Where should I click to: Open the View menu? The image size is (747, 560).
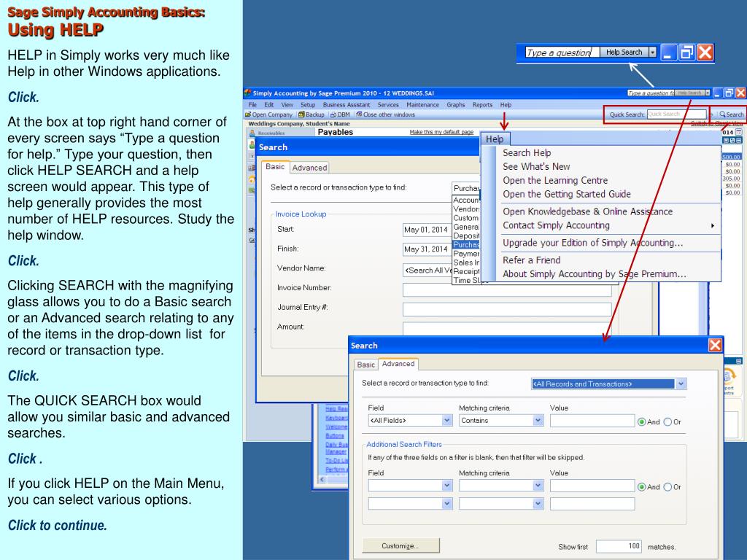(x=287, y=105)
